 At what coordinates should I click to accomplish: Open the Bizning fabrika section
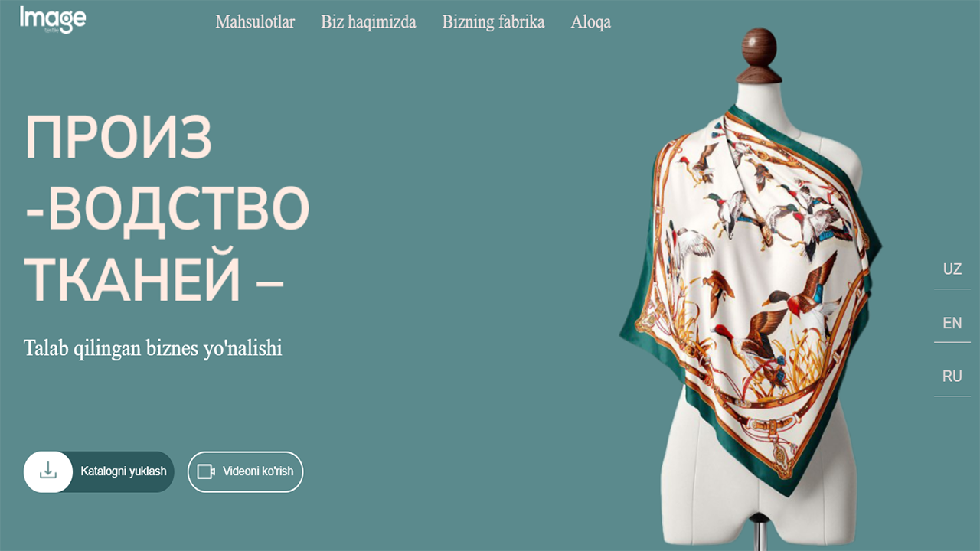click(x=493, y=21)
